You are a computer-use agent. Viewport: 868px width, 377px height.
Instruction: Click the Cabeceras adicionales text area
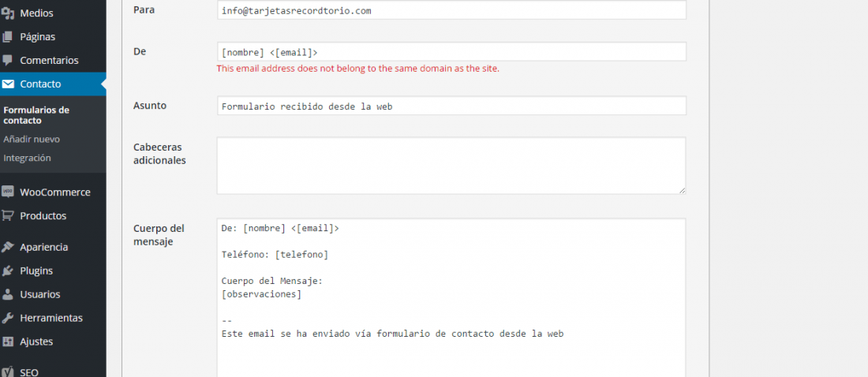tap(451, 166)
